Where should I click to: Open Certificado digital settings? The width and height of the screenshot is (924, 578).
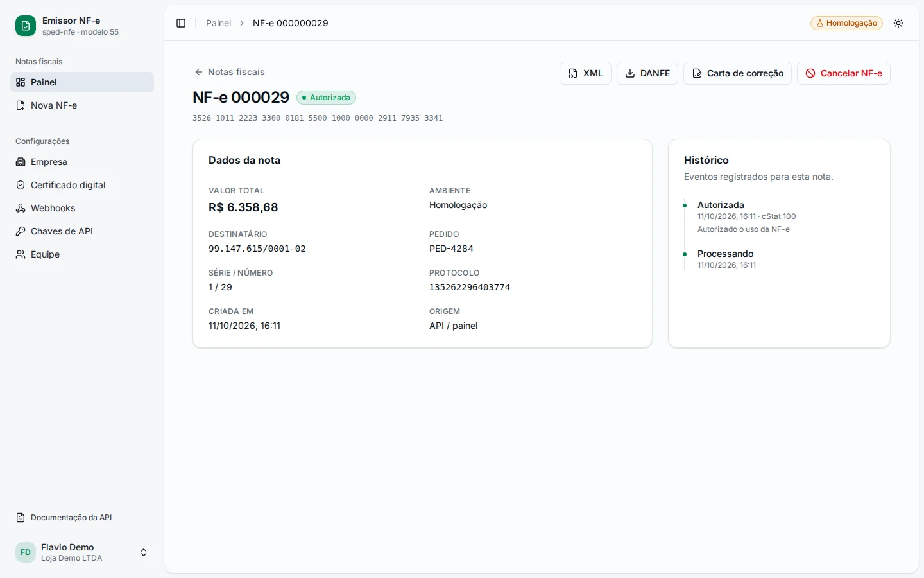point(82,185)
